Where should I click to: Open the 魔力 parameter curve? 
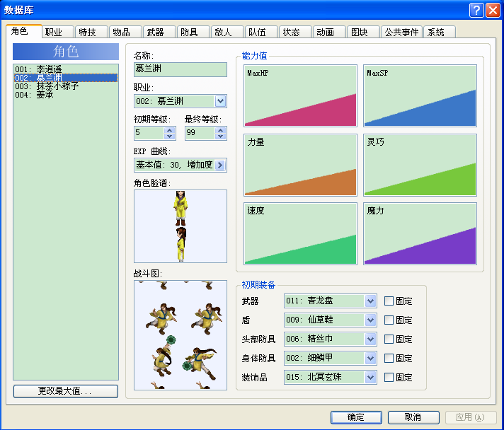420,234
